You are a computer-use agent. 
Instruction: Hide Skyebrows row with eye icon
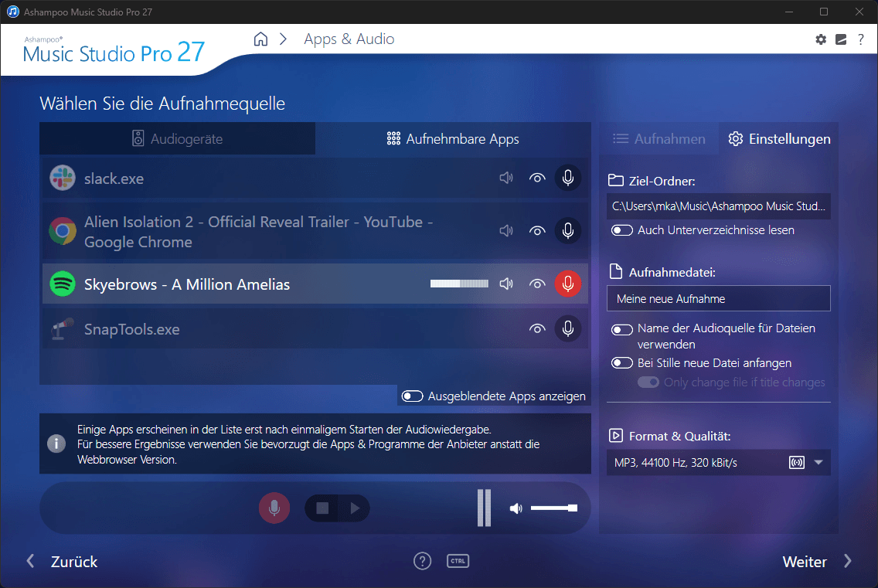pos(537,284)
